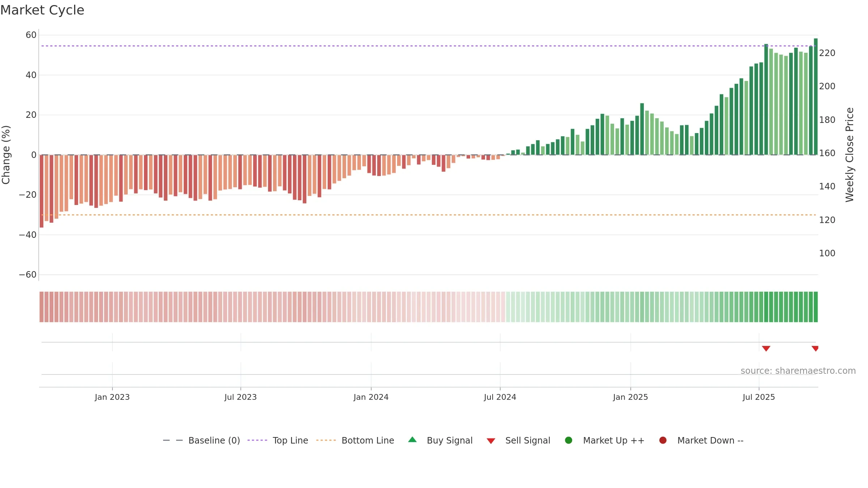Click the Jan 2025 x-axis label

pyautogui.click(x=630, y=397)
